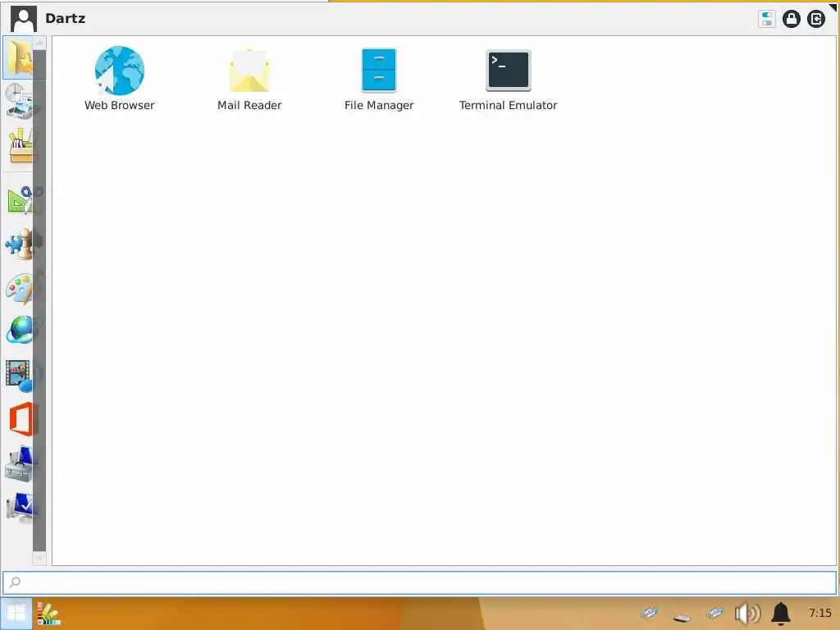Open the Office category with orange icon
The width and height of the screenshot is (840, 630).
21,419
